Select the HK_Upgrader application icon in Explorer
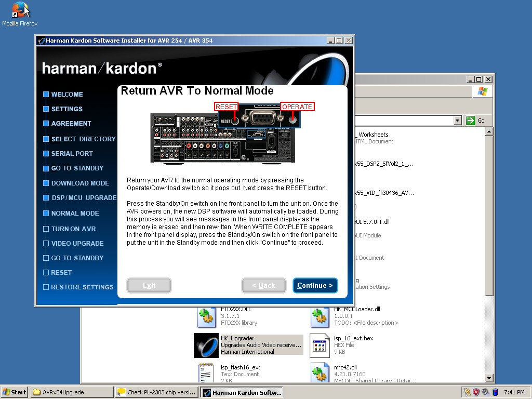The height and width of the screenshot is (399, 532). pos(206,345)
